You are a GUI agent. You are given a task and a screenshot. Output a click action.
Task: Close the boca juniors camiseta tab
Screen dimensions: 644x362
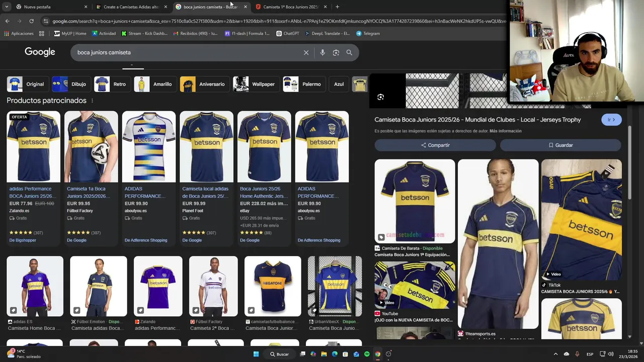tap(246, 7)
